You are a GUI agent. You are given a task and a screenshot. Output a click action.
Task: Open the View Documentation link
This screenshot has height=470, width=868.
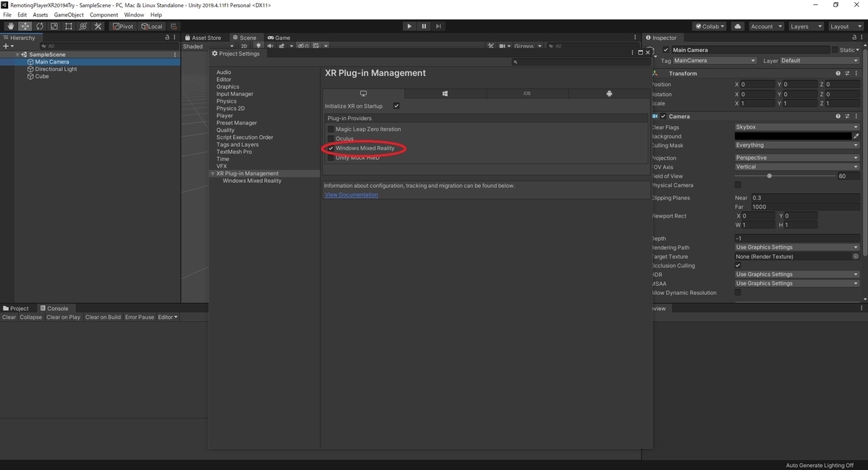[x=352, y=195]
